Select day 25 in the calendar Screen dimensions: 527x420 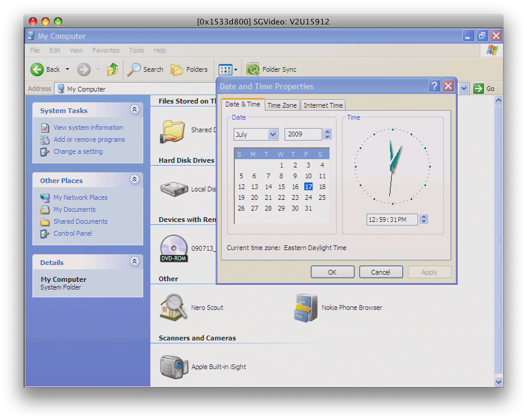[x=322, y=197]
